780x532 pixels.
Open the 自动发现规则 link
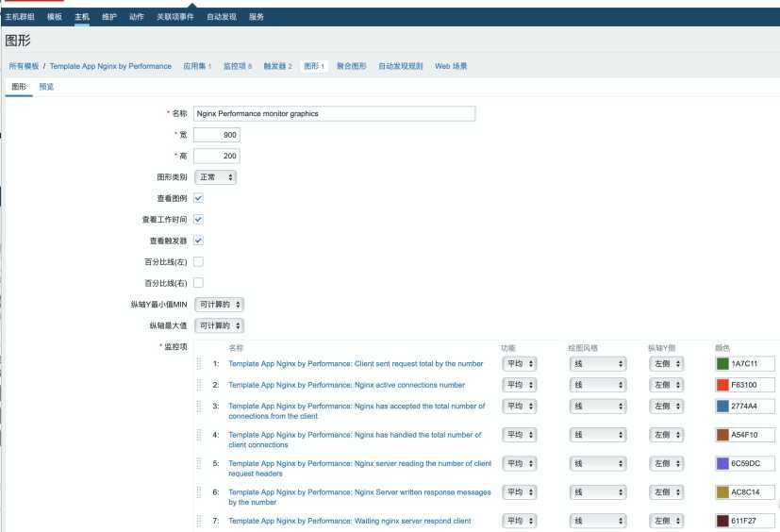point(401,66)
